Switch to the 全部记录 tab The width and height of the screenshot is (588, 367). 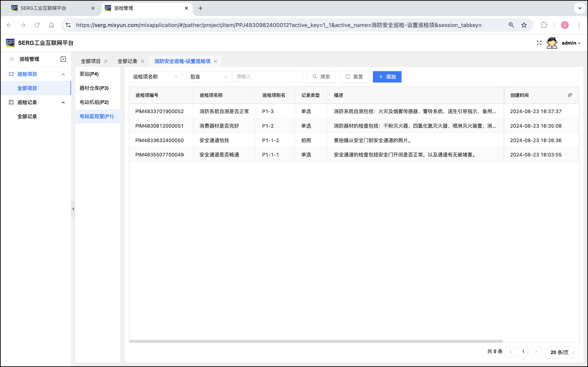(x=127, y=61)
